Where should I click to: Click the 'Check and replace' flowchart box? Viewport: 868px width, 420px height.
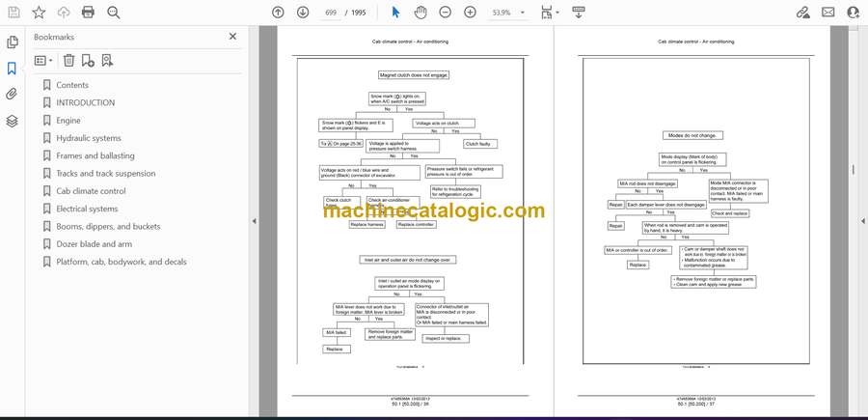click(x=730, y=212)
